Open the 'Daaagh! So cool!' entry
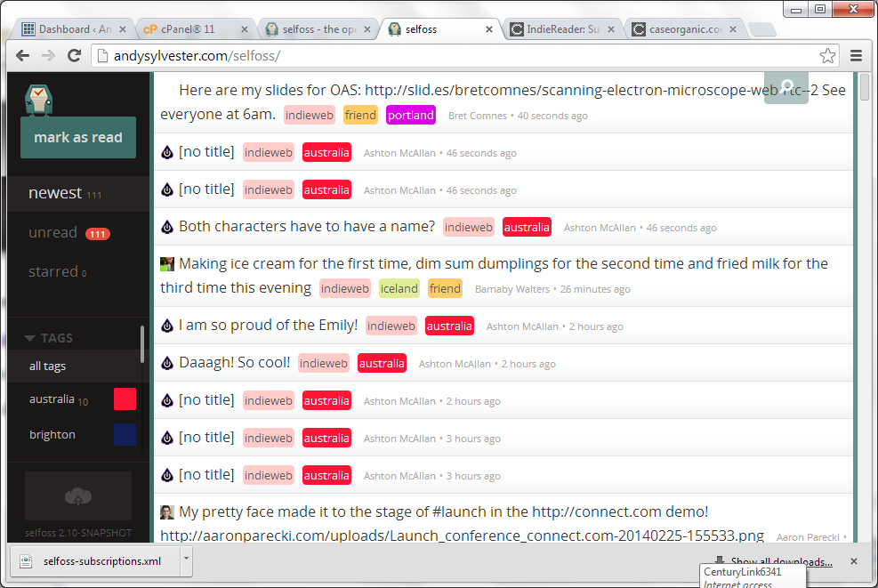878x588 pixels. pos(235,363)
